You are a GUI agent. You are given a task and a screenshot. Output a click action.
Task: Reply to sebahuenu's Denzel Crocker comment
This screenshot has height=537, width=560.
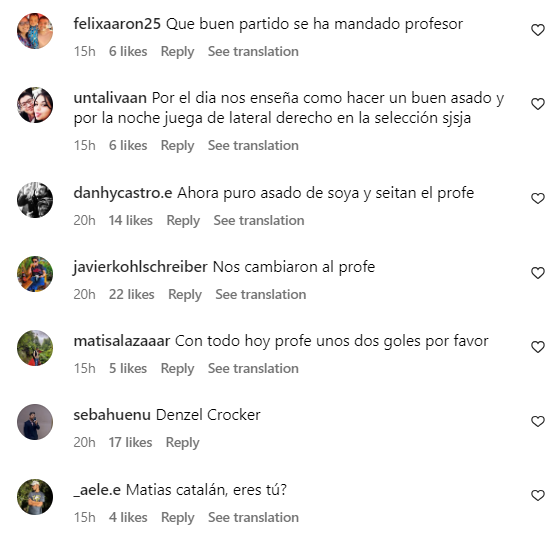[182, 443]
